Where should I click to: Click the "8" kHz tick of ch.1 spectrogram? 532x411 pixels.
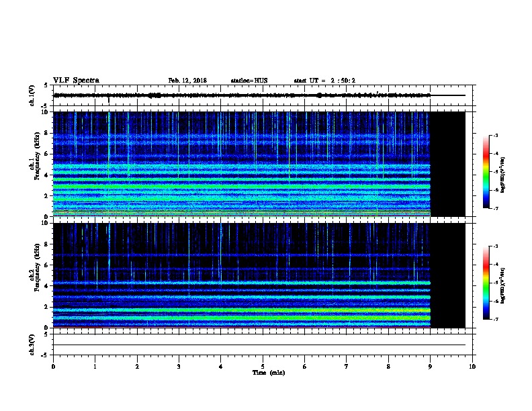point(46,133)
